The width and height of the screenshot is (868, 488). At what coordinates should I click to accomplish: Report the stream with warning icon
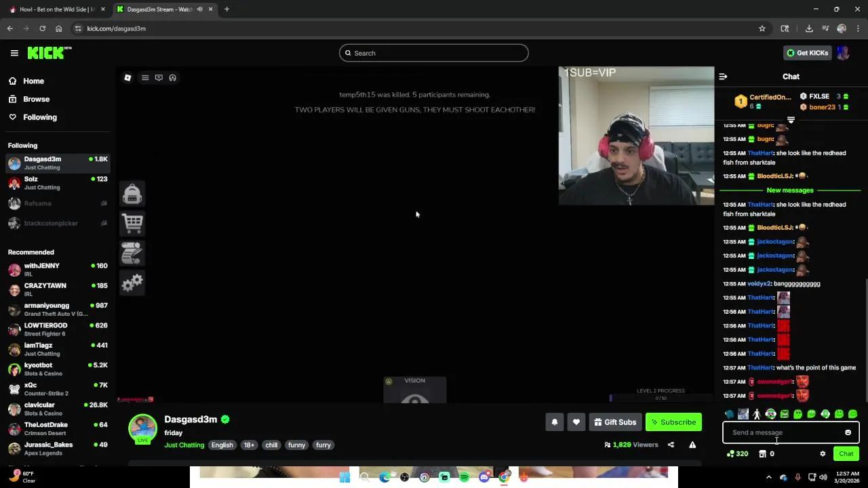[x=692, y=445]
